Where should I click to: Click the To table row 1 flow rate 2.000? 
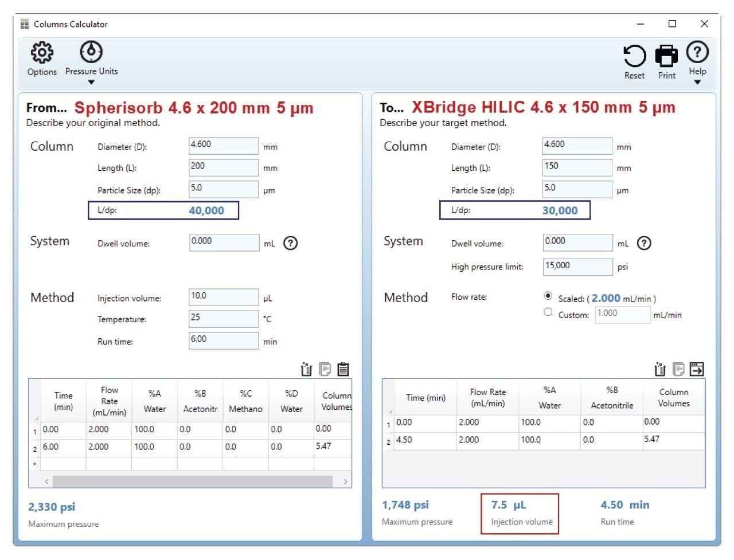tap(487, 422)
